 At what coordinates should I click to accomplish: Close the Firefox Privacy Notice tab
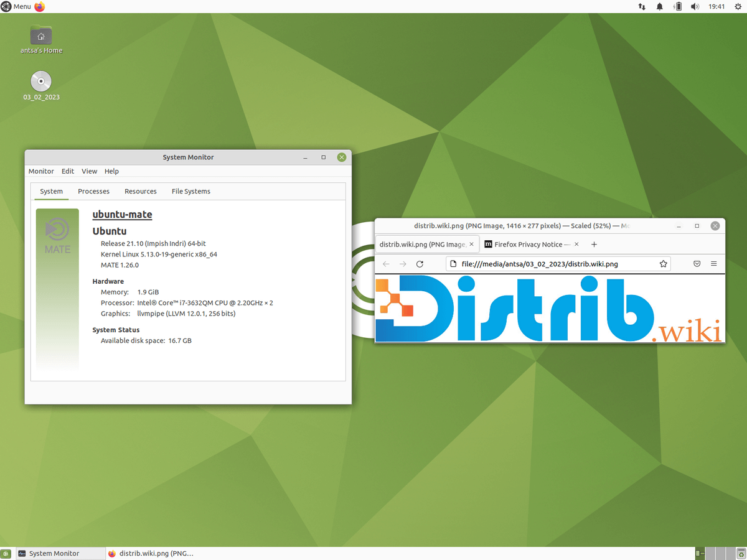point(576,245)
